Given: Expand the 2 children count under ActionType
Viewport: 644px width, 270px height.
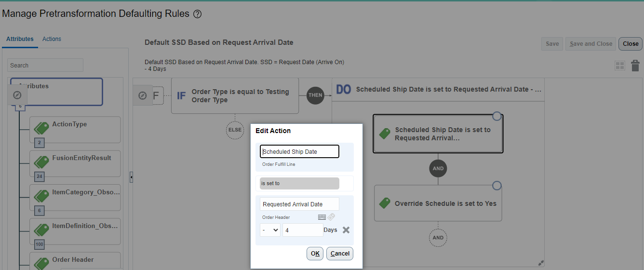Looking at the screenshot, I should click(x=39, y=143).
